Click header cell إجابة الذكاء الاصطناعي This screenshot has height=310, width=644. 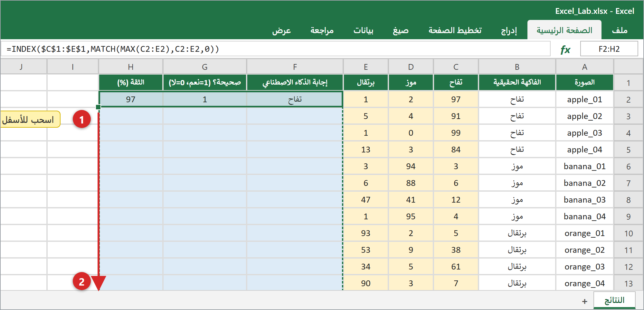pos(295,82)
